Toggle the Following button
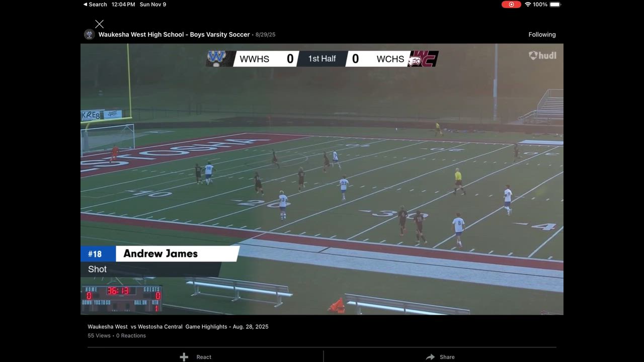644x362 pixels. pyautogui.click(x=542, y=35)
